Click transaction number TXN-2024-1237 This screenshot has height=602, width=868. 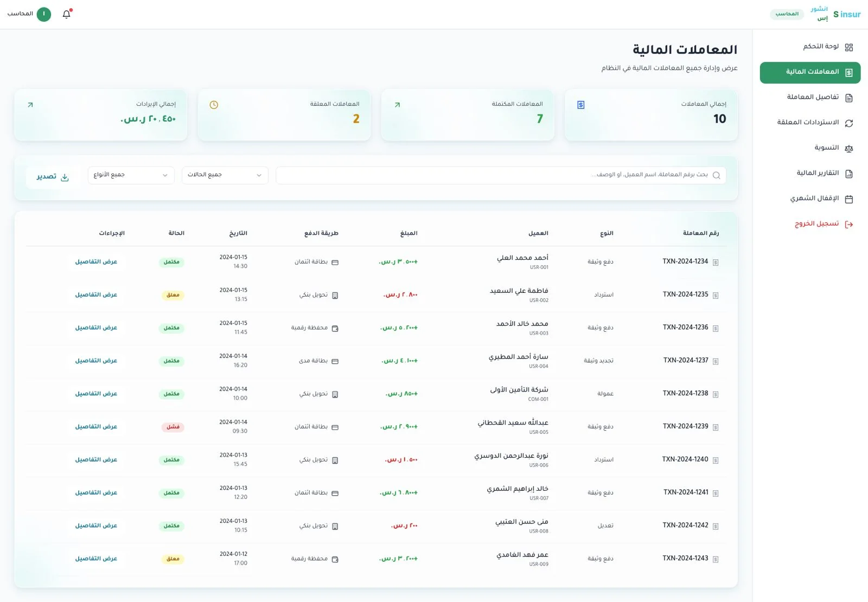click(686, 361)
